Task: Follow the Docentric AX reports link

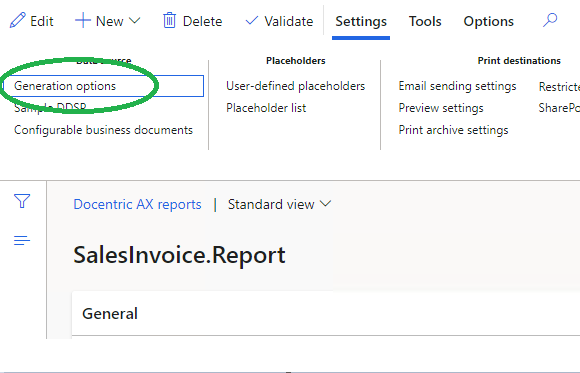Action: tap(137, 204)
